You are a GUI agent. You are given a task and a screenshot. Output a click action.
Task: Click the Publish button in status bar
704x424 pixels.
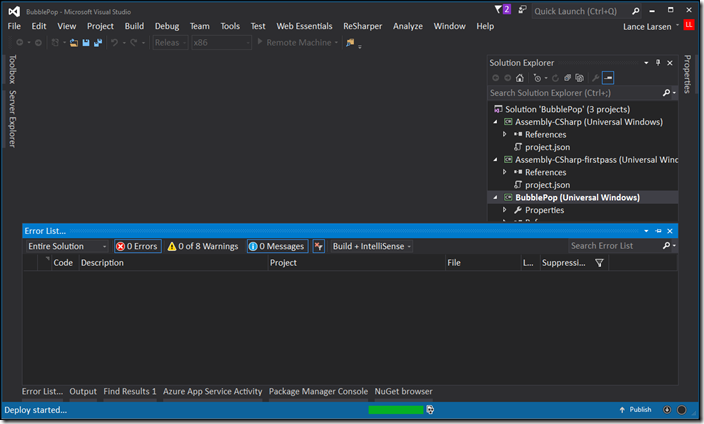tap(635, 409)
